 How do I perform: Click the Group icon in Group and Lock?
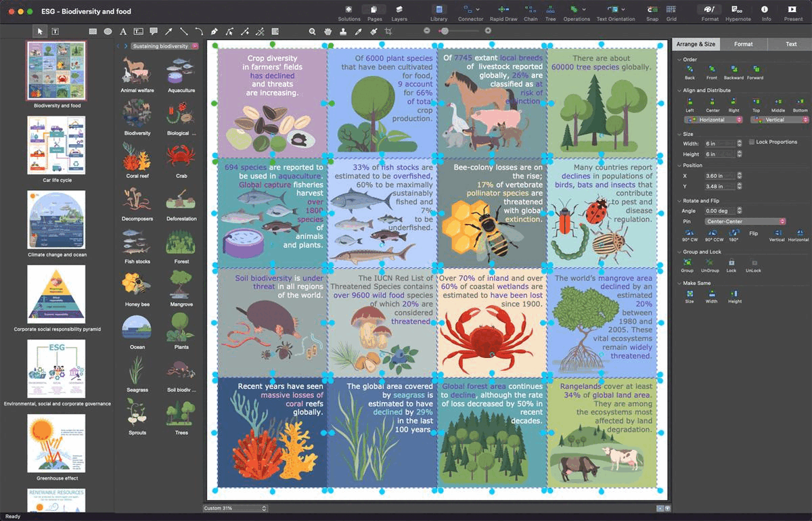[x=687, y=262]
